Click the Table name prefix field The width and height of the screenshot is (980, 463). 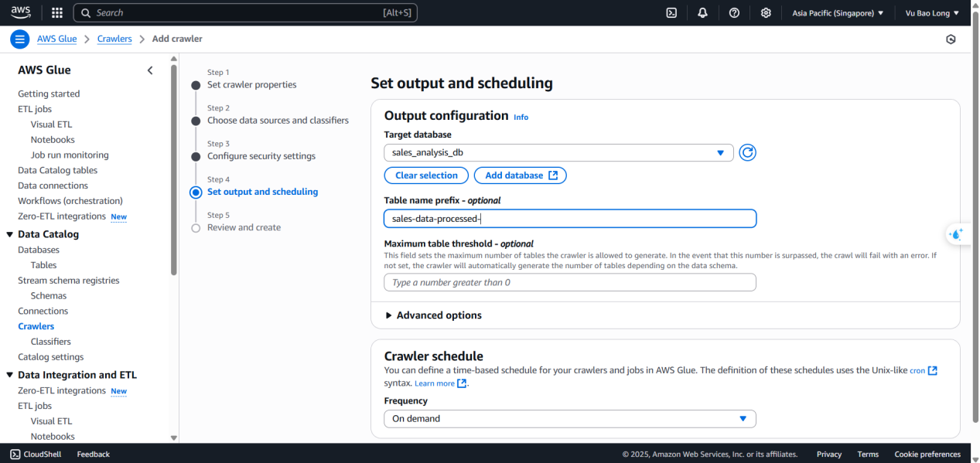pyautogui.click(x=570, y=219)
